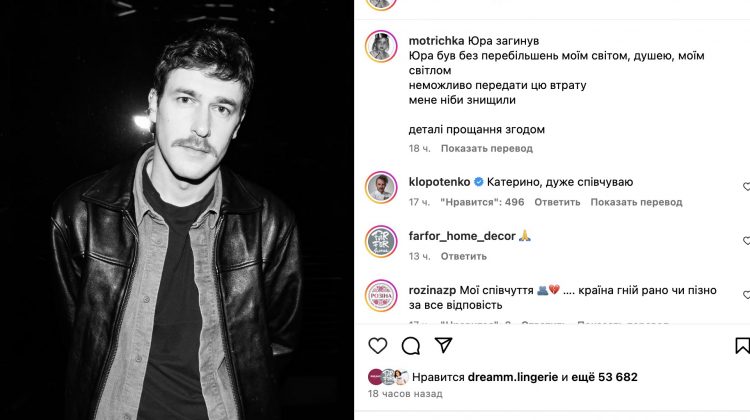Image resolution: width=750 pixels, height=420 pixels.
Task: Like the post with the heart icon
Action: click(378, 346)
